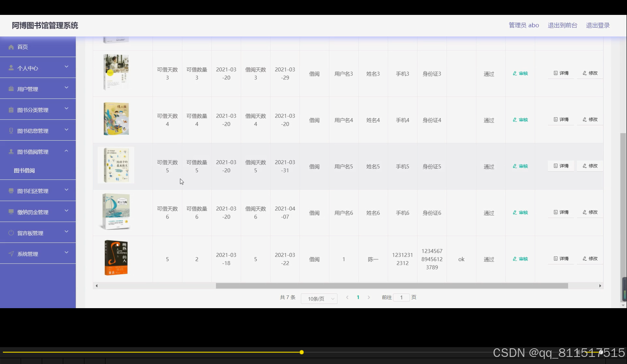The image size is (627, 364).
Task: Click the 通过 status in 用户名5 row
Action: click(489, 167)
